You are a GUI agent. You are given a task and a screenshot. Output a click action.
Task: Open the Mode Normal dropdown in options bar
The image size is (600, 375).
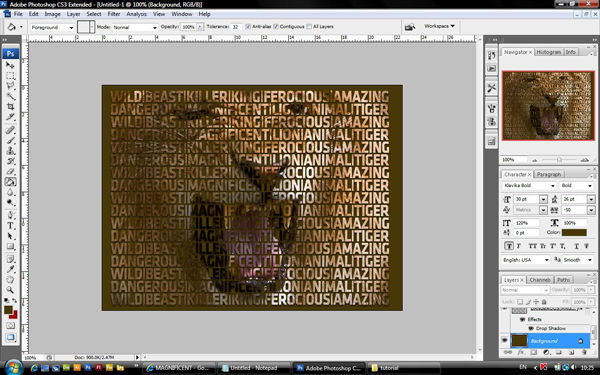pos(135,27)
